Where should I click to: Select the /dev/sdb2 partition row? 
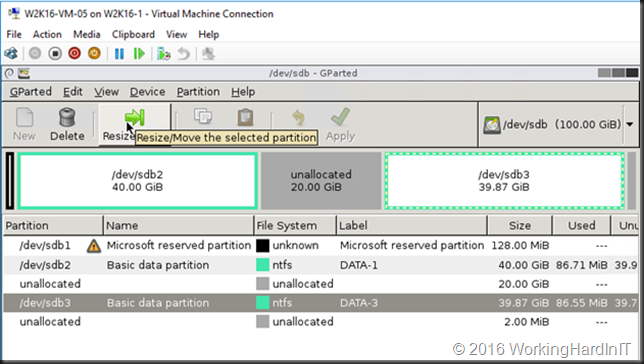[x=320, y=265]
